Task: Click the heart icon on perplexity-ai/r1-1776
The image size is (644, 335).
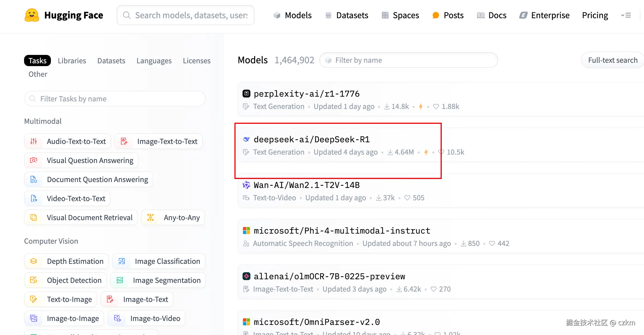Action: coord(436,106)
